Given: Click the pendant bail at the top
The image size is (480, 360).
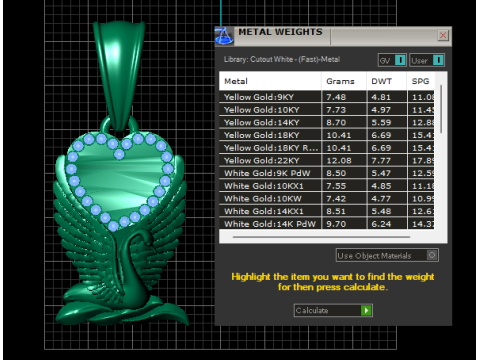Looking at the screenshot, I should [x=119, y=77].
